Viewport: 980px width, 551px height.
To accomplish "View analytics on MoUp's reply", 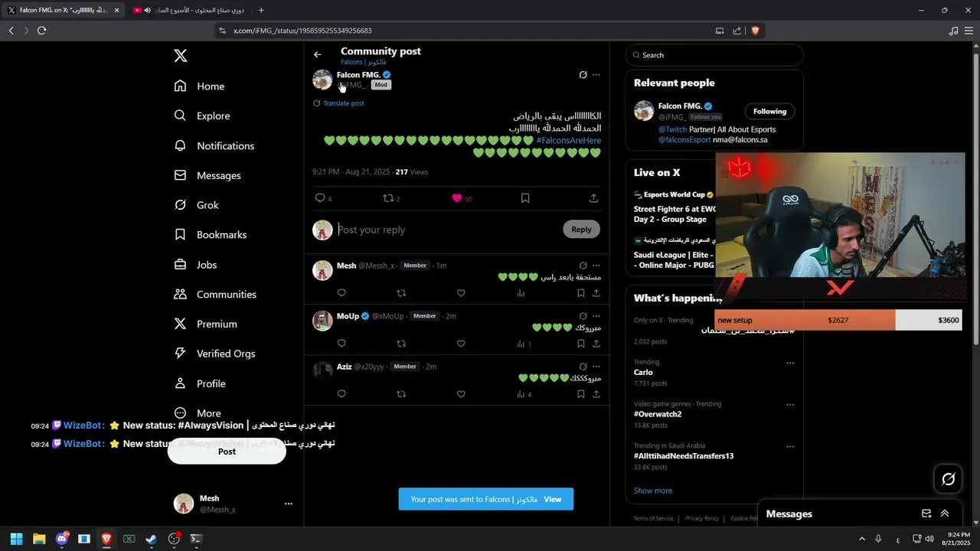I will click(x=523, y=344).
